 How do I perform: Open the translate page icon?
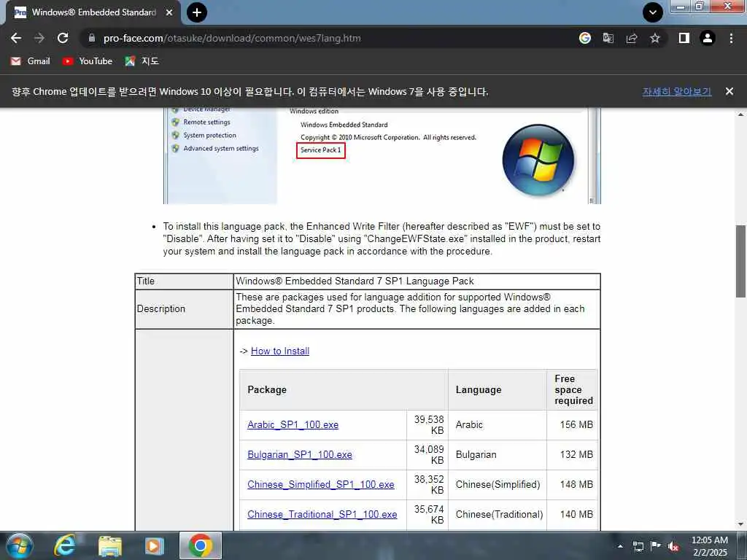608,38
